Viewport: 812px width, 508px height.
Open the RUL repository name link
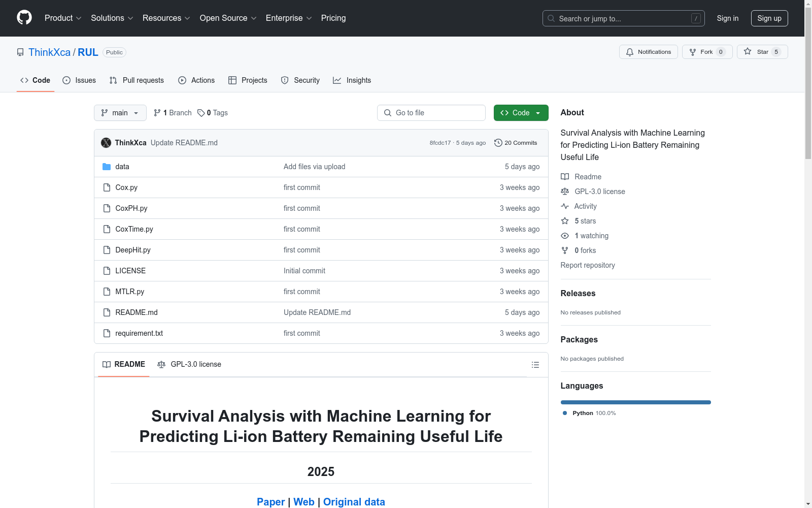88,52
